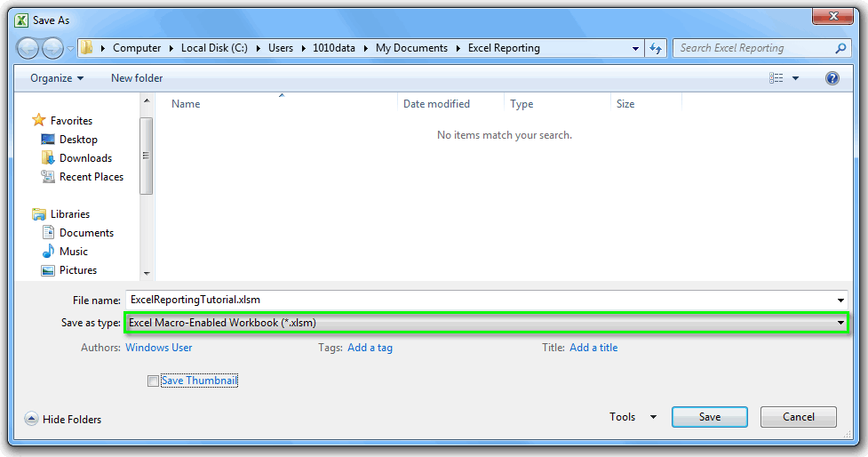The width and height of the screenshot is (868, 457).
Task: Click the Libraries icon
Action: tap(39, 213)
